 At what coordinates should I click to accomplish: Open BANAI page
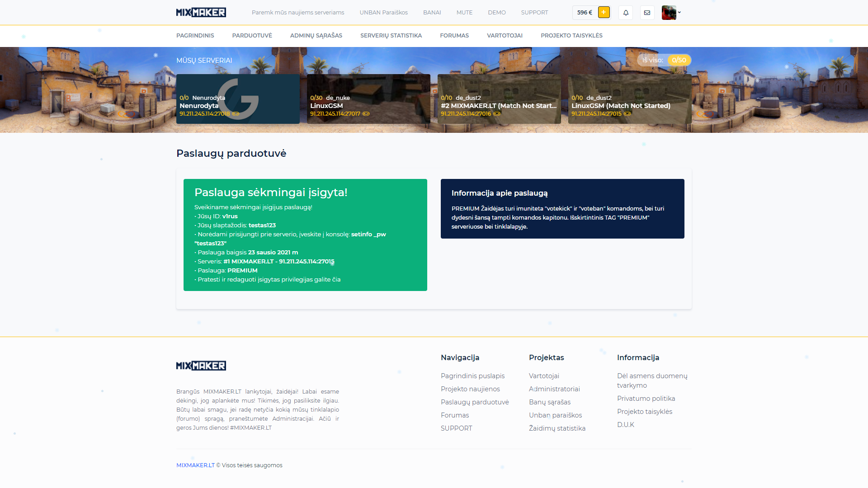(x=432, y=13)
